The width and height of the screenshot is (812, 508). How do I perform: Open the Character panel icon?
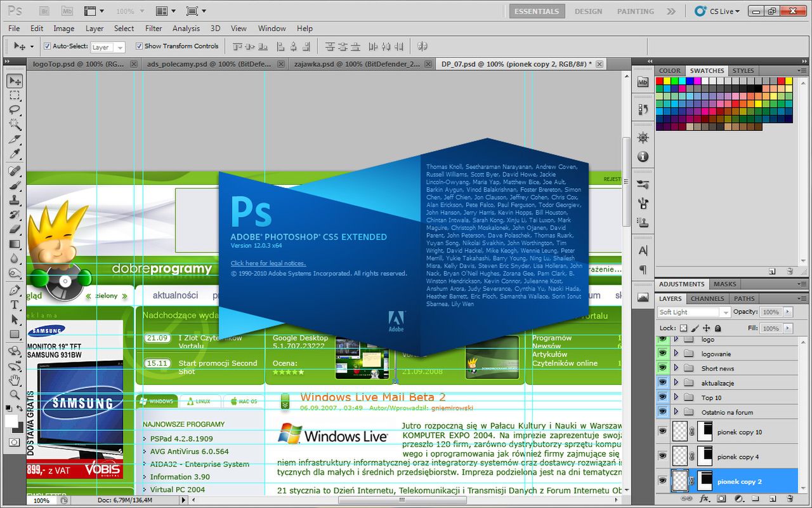pos(643,251)
